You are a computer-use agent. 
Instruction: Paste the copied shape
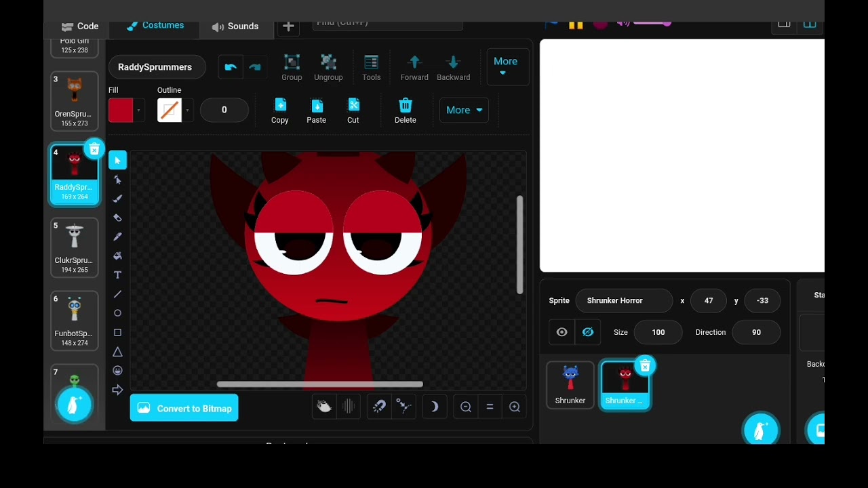[x=316, y=110]
